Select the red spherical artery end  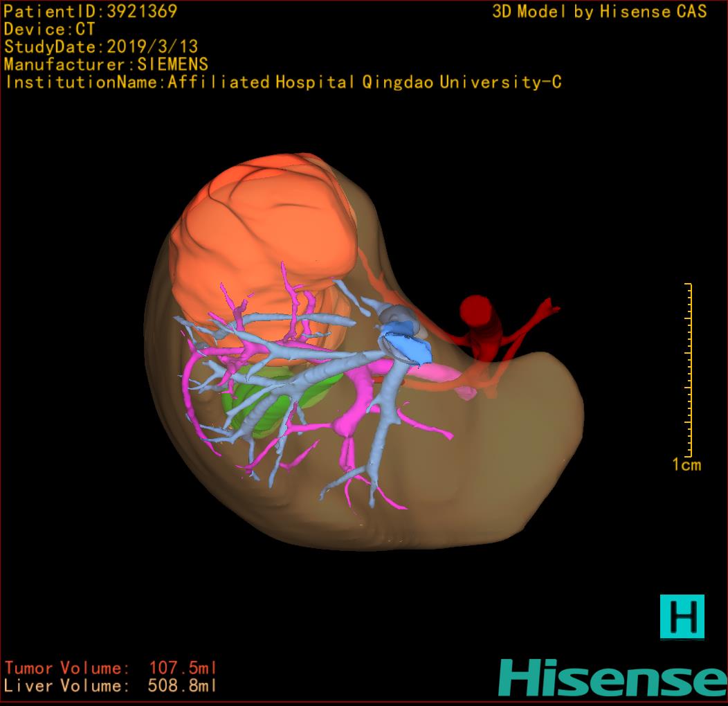click(475, 309)
